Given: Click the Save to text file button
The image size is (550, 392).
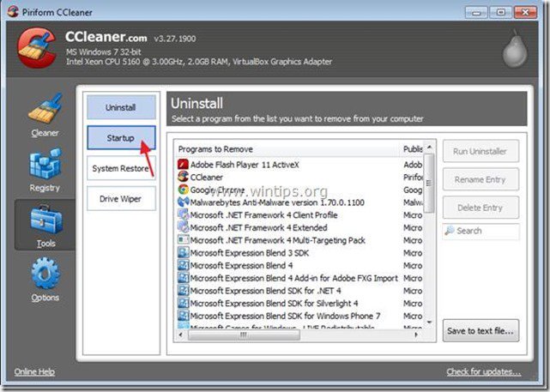Looking at the screenshot, I should (x=480, y=330).
